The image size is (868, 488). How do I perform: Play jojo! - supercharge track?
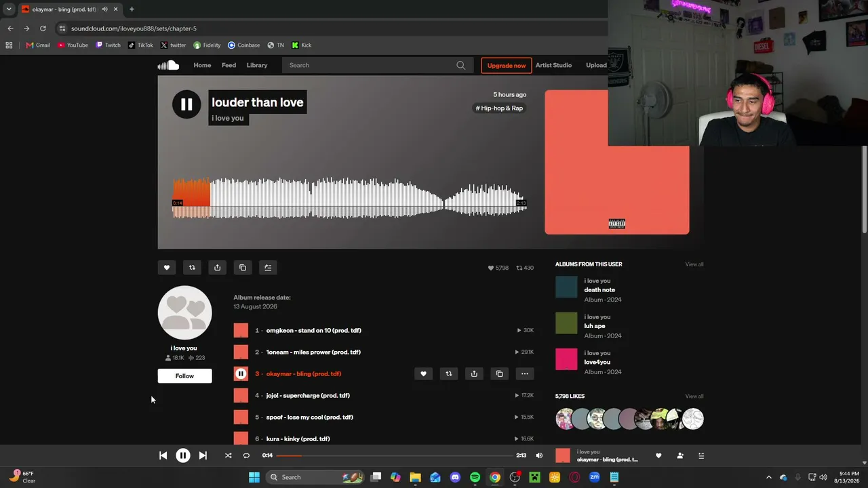click(308, 395)
